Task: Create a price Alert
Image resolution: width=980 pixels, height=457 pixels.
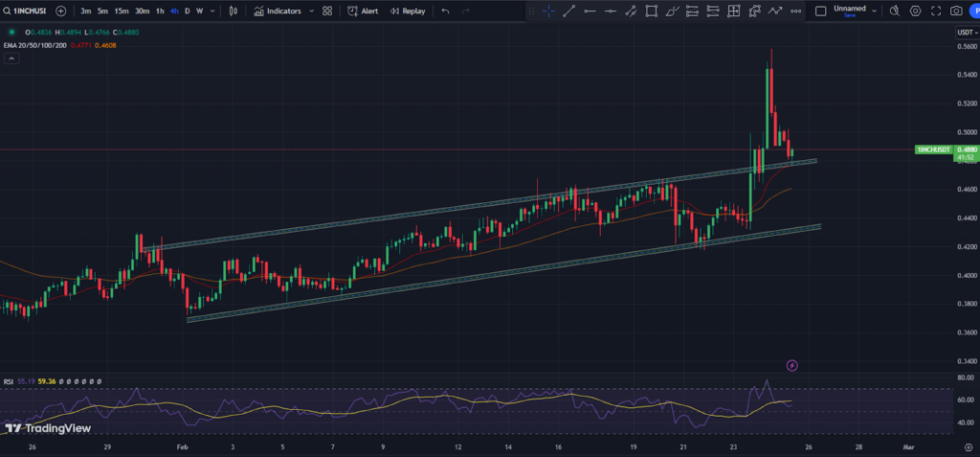Action: 363,11
